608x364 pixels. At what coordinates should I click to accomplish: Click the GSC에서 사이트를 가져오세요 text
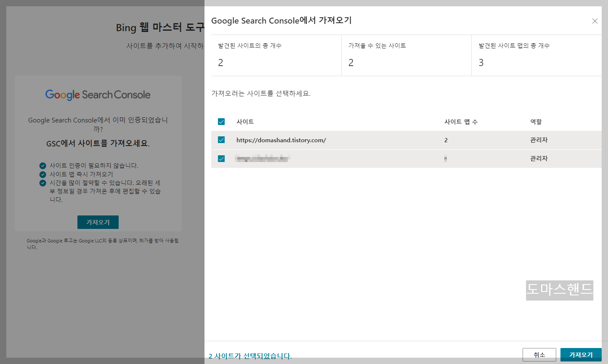coord(98,143)
